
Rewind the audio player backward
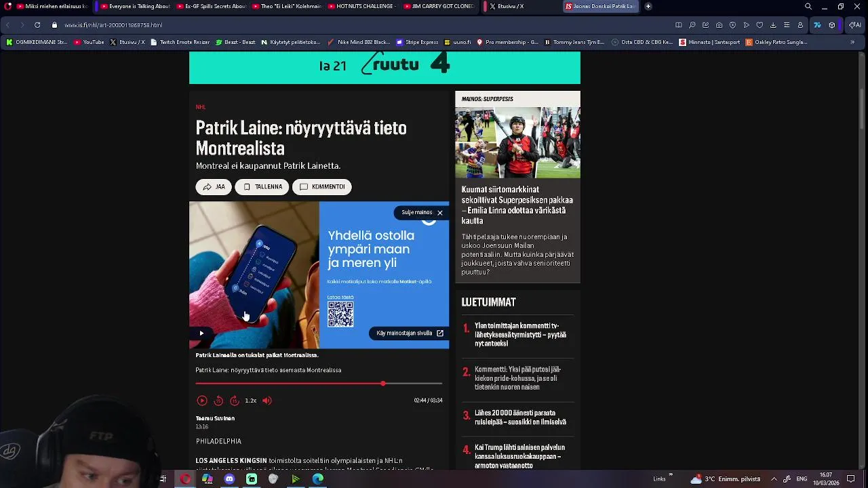click(x=218, y=401)
